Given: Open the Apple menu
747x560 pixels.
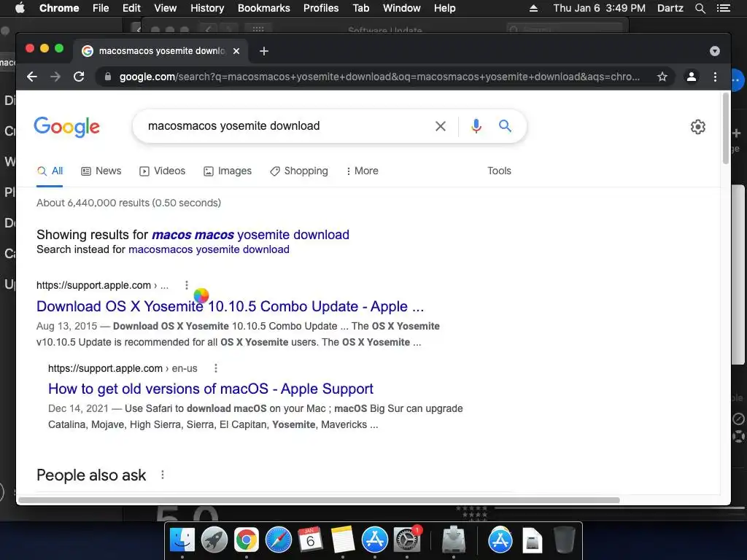Looking at the screenshot, I should [20, 8].
